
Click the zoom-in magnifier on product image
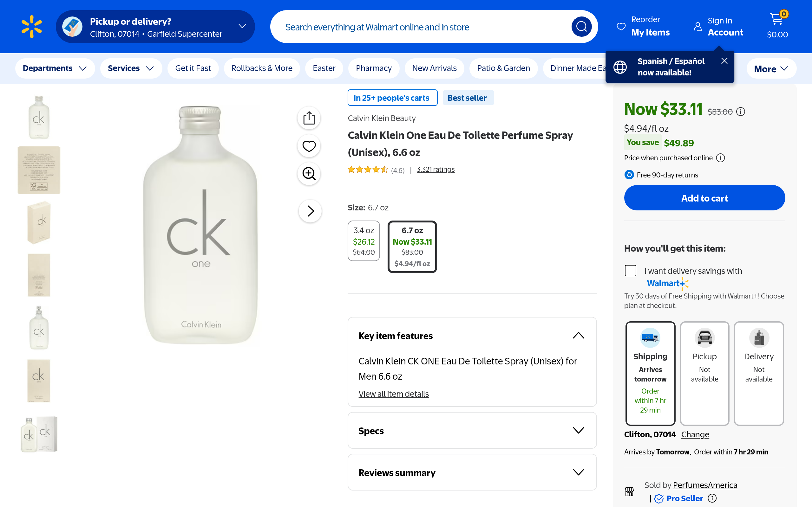(309, 174)
